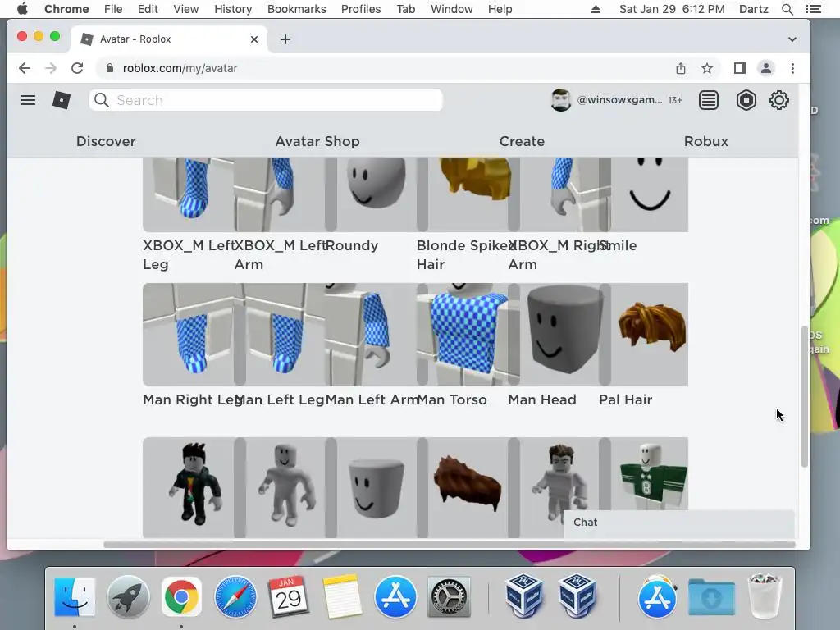The image size is (840, 630).
Task: Open Safari from the Dock
Action: click(235, 596)
